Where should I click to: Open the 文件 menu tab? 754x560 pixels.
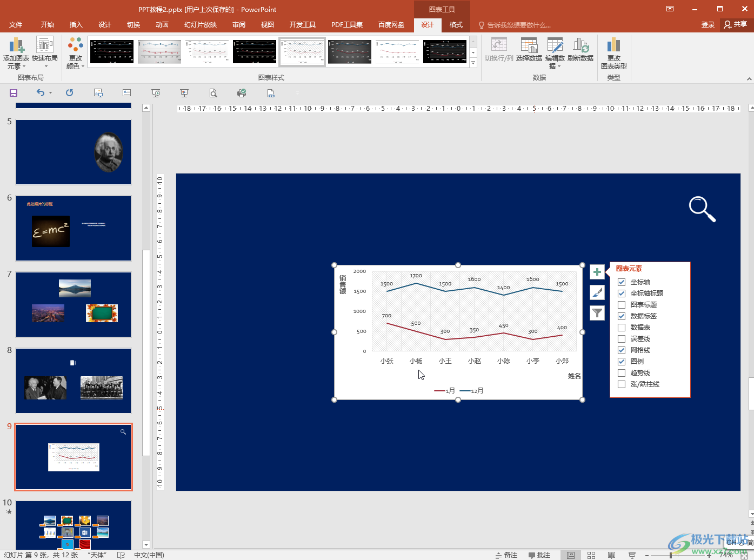pyautogui.click(x=16, y=25)
